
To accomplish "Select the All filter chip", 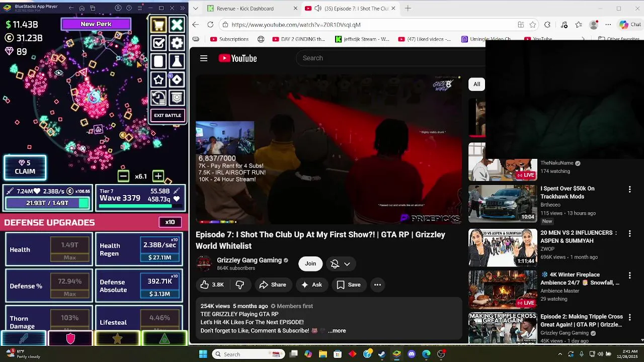I will (476, 84).
